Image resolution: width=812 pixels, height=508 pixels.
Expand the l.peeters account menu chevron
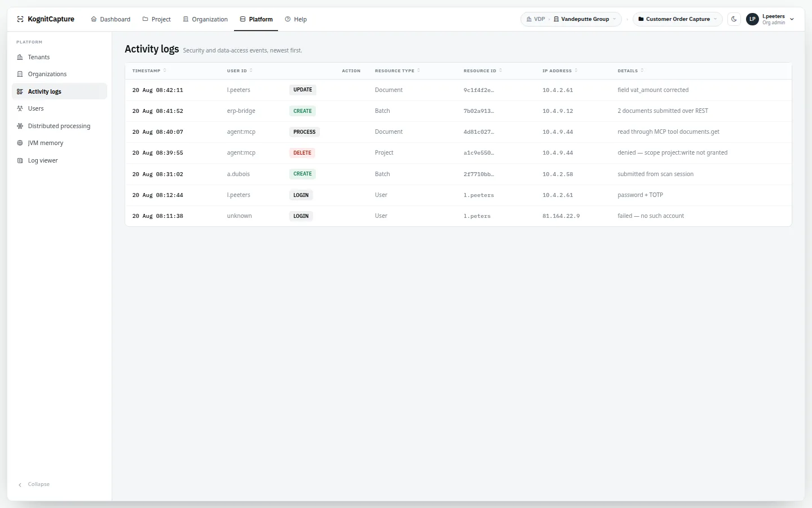point(792,19)
